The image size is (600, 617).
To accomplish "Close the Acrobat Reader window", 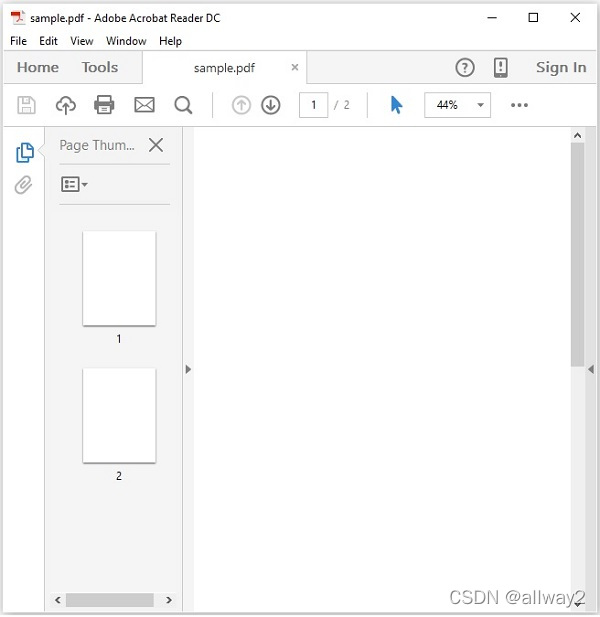I will 575,18.
